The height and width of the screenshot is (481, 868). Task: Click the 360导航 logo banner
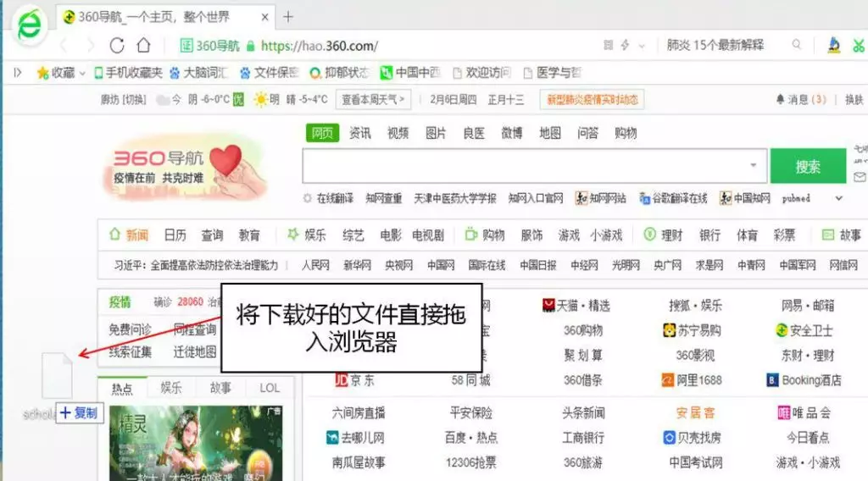click(x=186, y=166)
